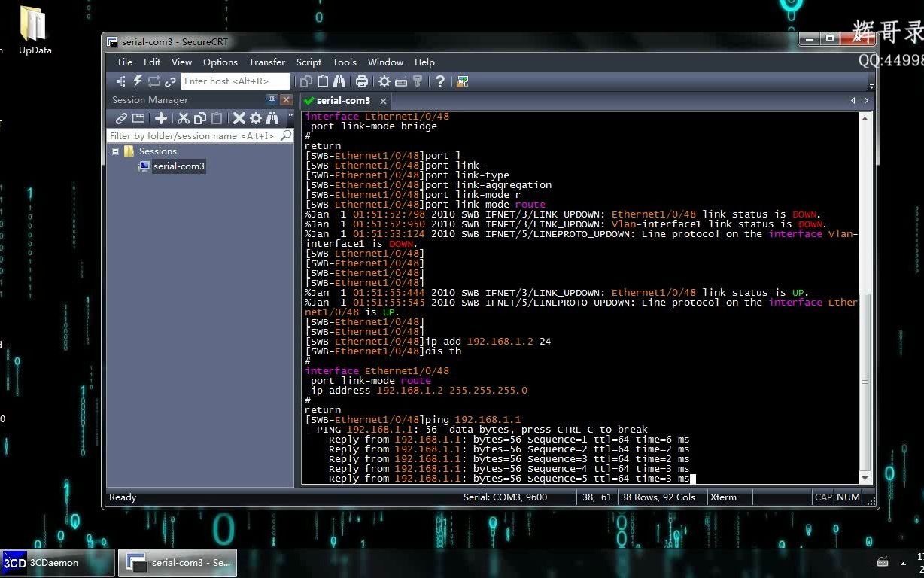The height and width of the screenshot is (578, 924).
Task: Click the Delete X icon in Session Manager
Action: (x=239, y=118)
